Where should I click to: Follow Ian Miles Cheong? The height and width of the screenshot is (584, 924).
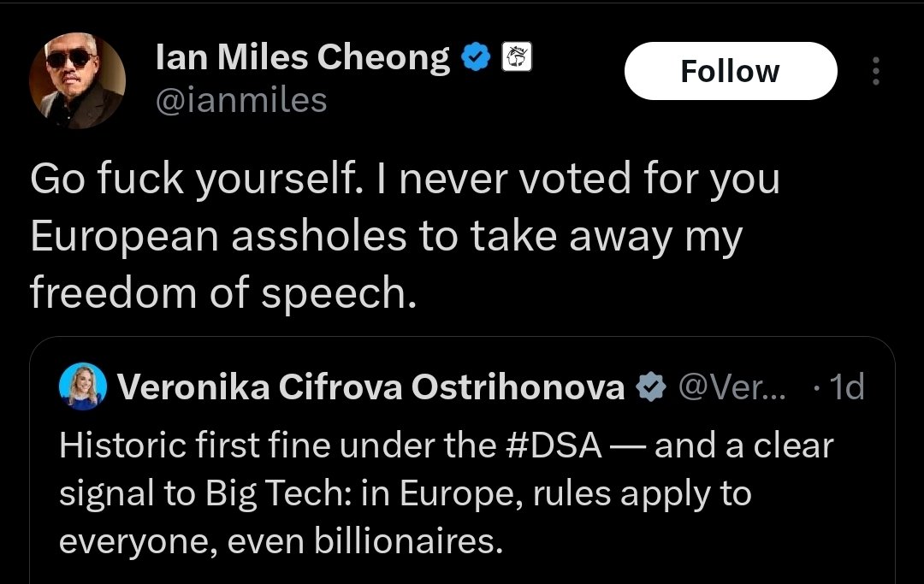pyautogui.click(x=731, y=71)
